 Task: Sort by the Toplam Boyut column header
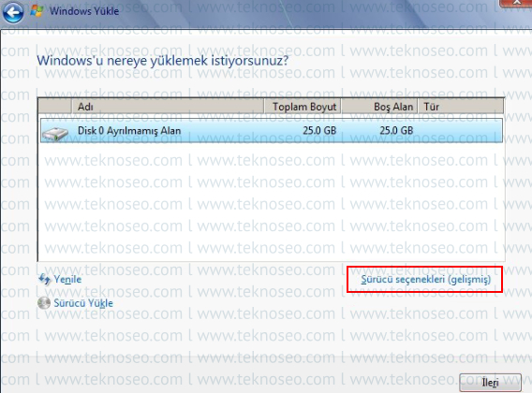coord(303,107)
